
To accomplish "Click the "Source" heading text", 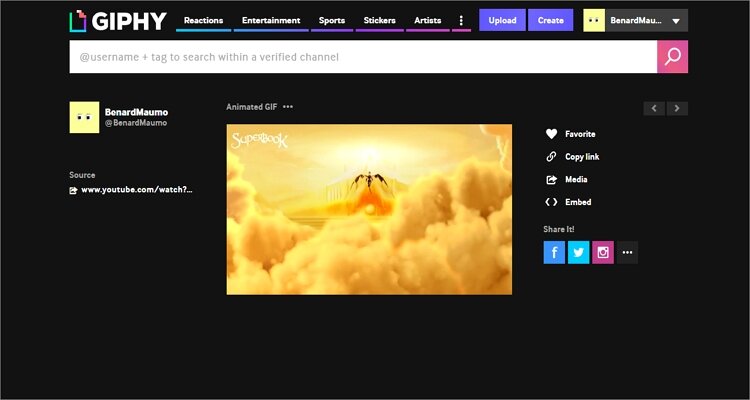I will pos(82,175).
